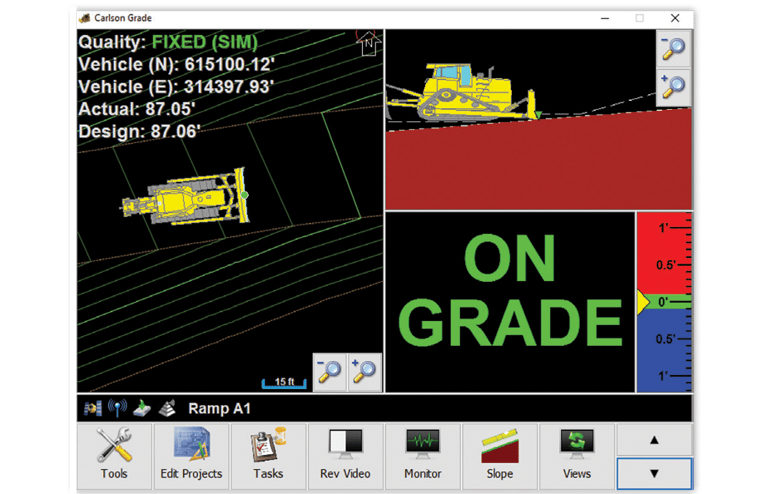This screenshot has width=768, height=494.
Task: Open the Monitor screen
Action: click(423, 456)
